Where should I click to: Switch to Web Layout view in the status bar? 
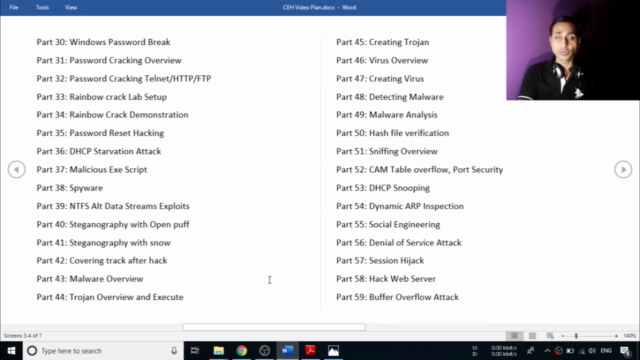(x=550, y=336)
